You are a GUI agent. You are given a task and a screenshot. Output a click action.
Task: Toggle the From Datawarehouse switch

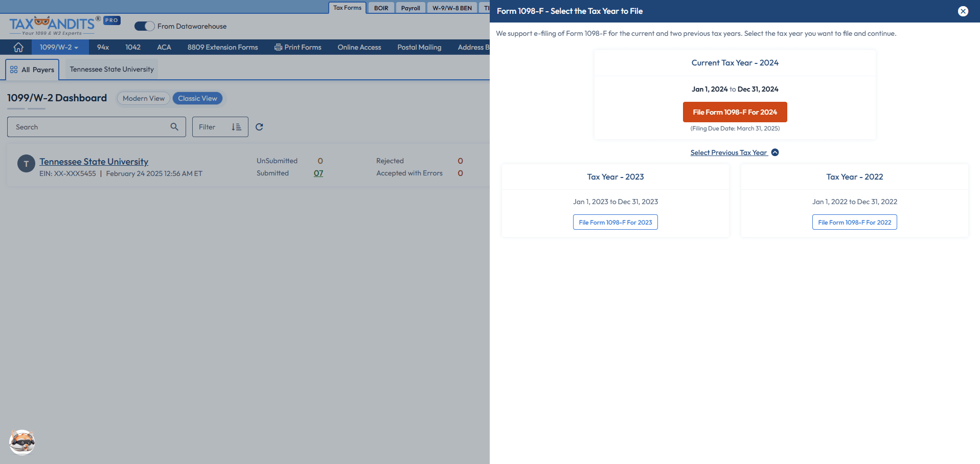tap(144, 26)
